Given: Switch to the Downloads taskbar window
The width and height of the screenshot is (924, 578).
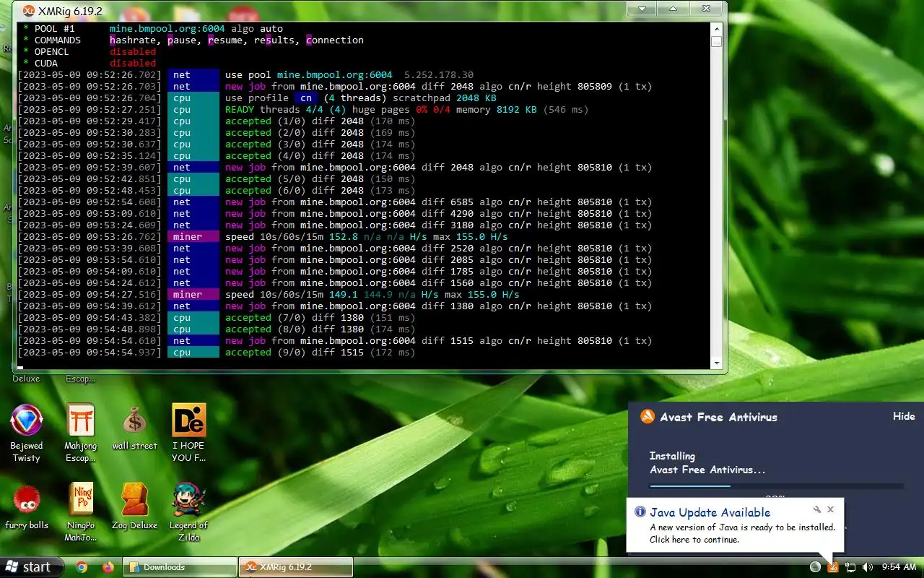Looking at the screenshot, I should (x=180, y=567).
